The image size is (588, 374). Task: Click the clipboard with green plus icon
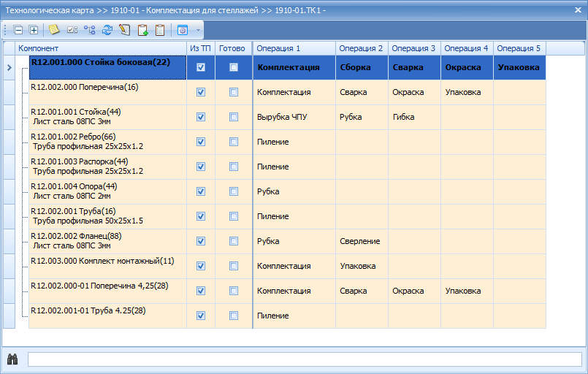142,30
